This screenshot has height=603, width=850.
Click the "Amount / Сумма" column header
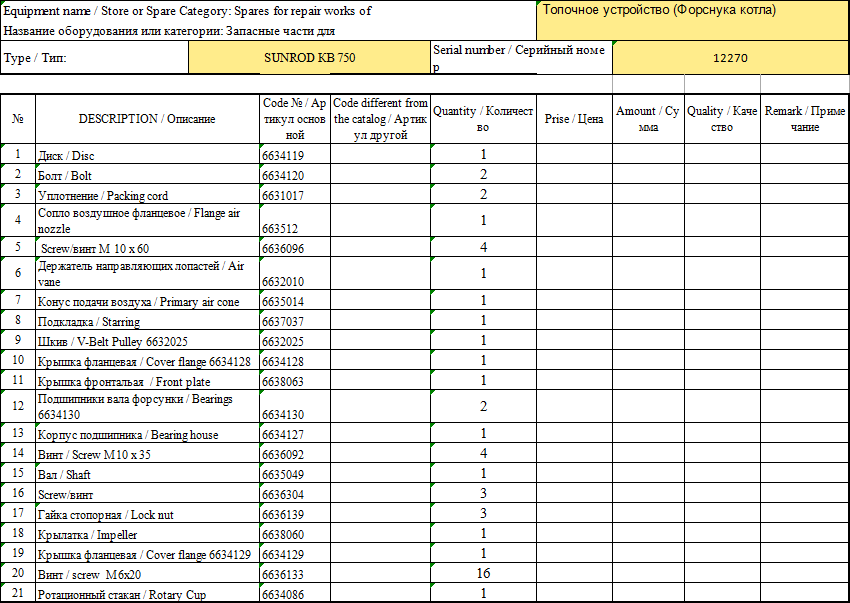(648, 119)
